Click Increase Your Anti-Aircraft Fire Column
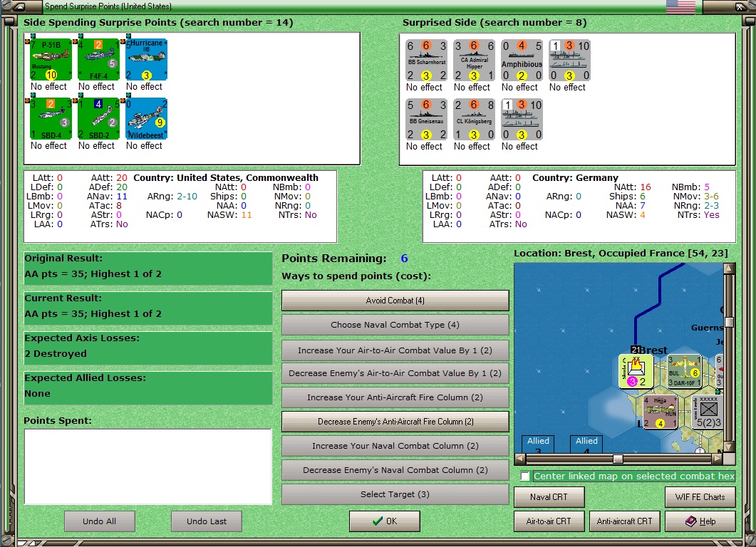This screenshot has width=756, height=547. (x=395, y=397)
